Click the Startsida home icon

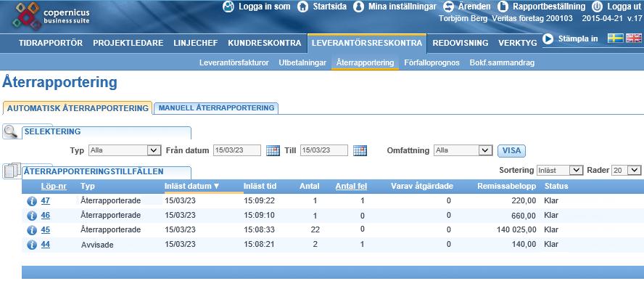point(302,7)
